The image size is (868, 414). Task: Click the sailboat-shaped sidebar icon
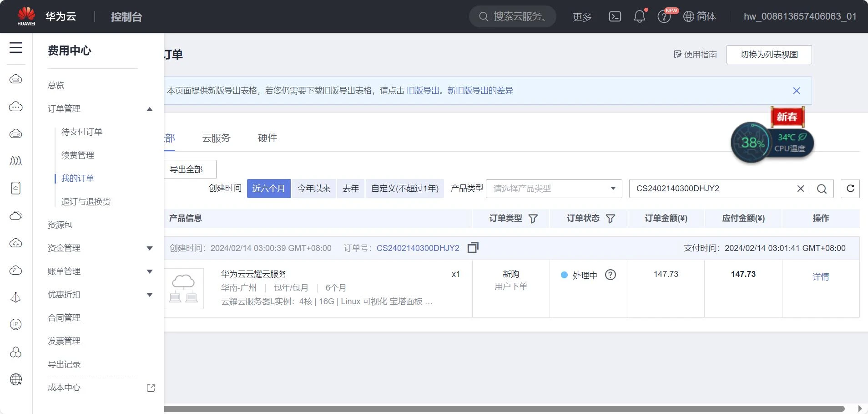[x=16, y=297]
